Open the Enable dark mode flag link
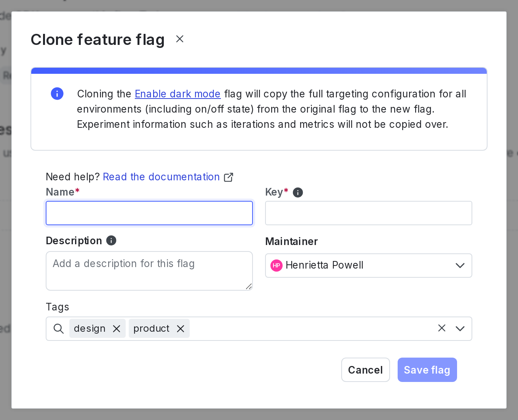Image resolution: width=518 pixels, height=420 pixels. pyautogui.click(x=177, y=94)
